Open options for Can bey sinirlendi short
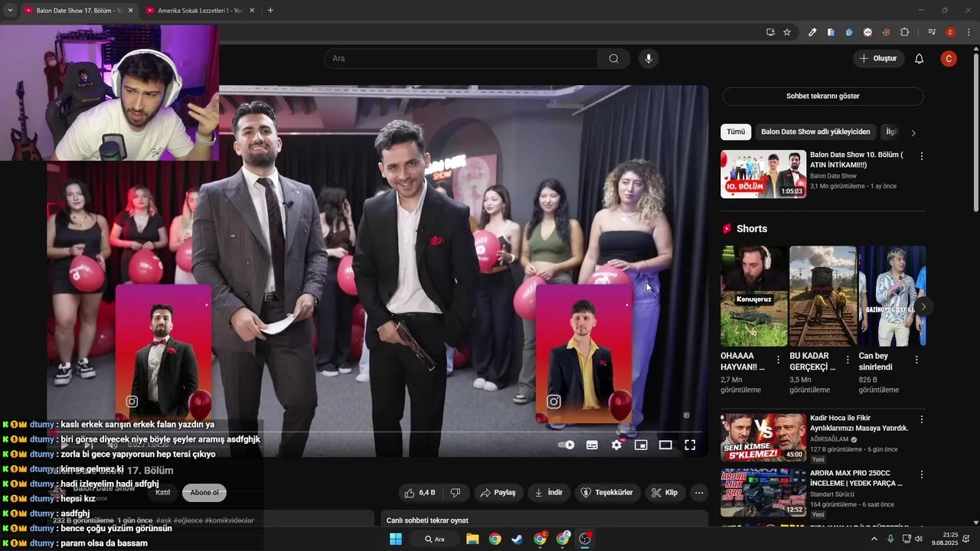This screenshot has width=980, height=551. tap(916, 360)
